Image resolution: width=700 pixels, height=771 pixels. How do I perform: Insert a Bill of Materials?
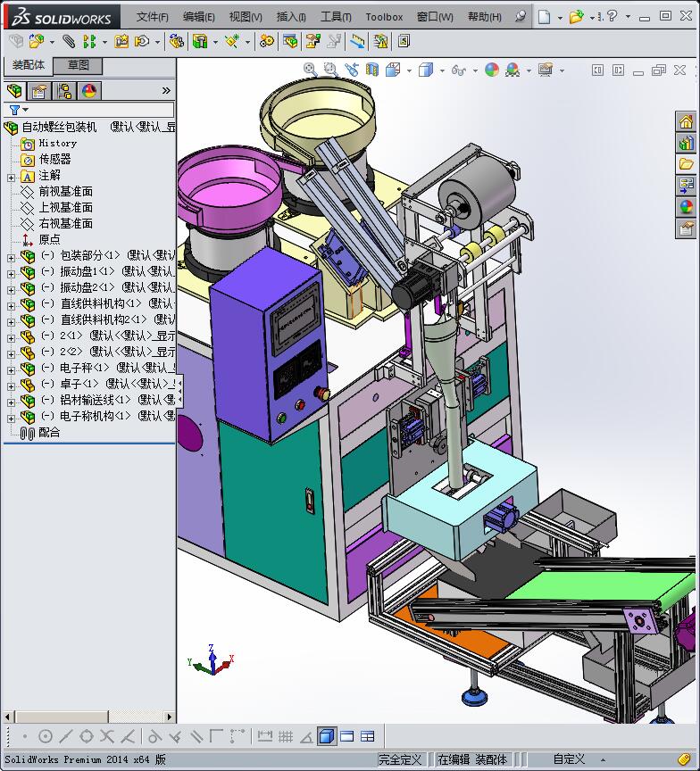[x=290, y=41]
